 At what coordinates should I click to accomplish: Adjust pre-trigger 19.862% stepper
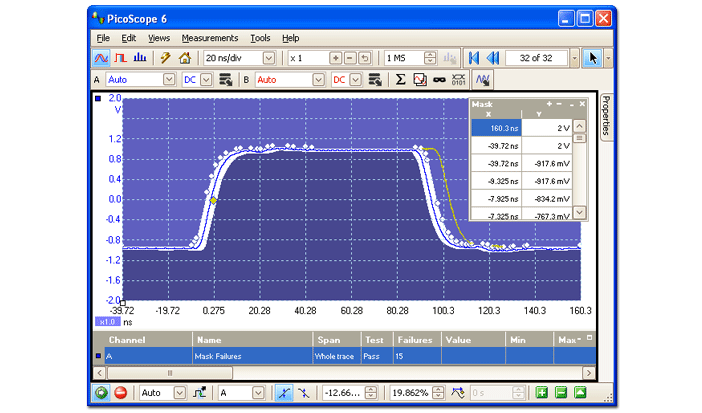point(438,393)
